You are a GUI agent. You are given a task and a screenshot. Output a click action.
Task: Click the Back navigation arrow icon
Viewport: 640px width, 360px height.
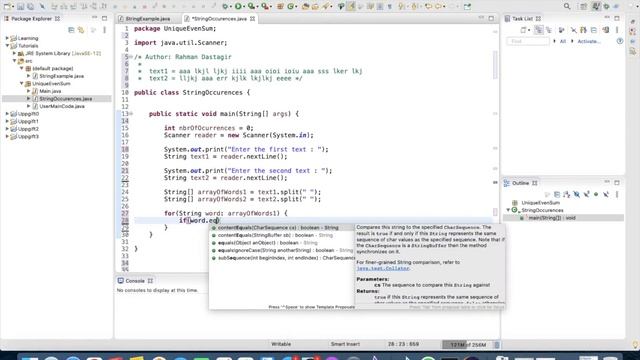[x=438, y=6]
